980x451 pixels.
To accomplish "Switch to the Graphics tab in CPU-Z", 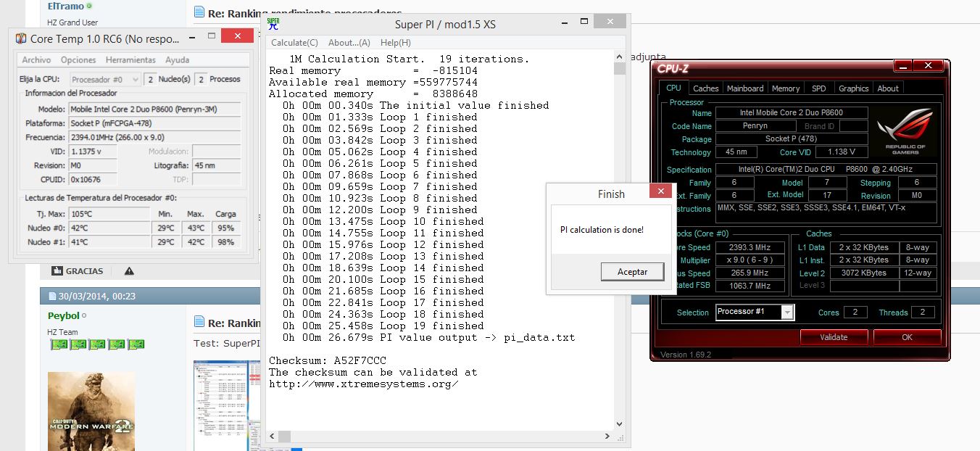I will (853, 88).
